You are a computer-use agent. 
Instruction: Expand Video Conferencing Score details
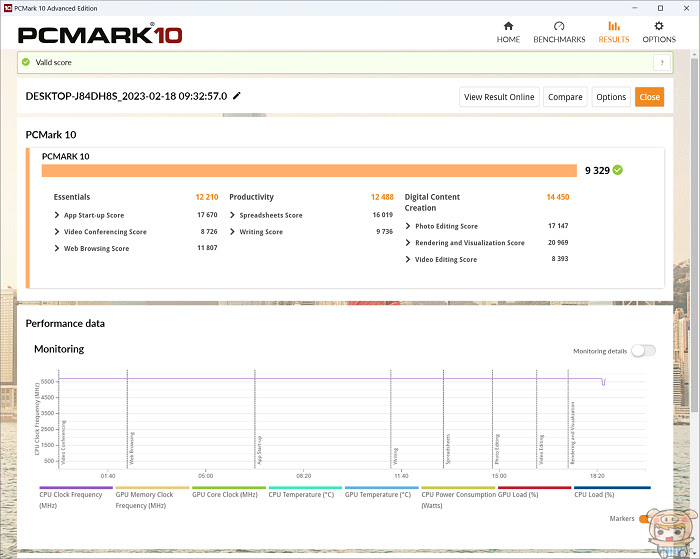pyautogui.click(x=57, y=232)
